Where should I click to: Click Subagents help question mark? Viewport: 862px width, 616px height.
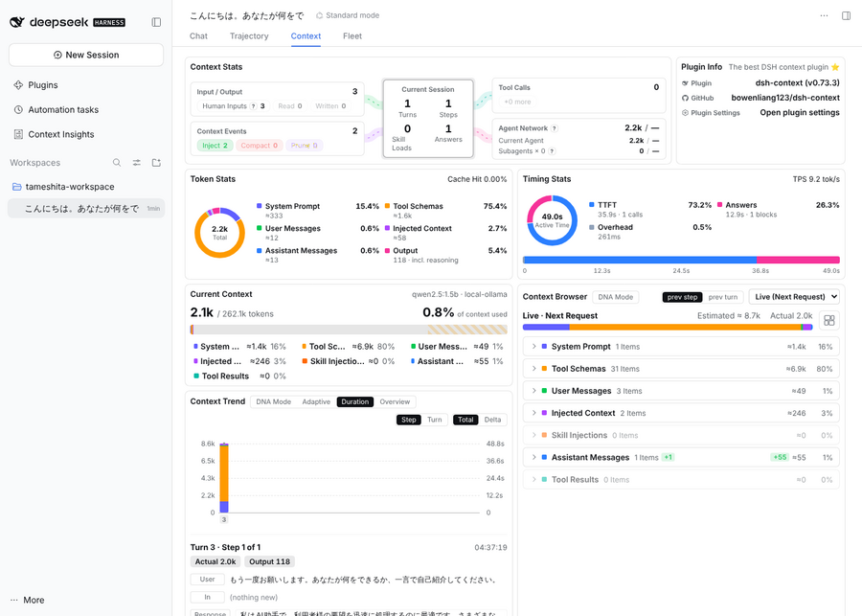click(x=552, y=151)
